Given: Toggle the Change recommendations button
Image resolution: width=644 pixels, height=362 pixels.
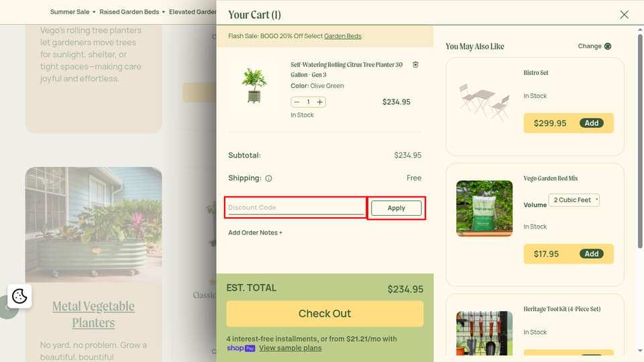Looking at the screenshot, I should click(594, 46).
